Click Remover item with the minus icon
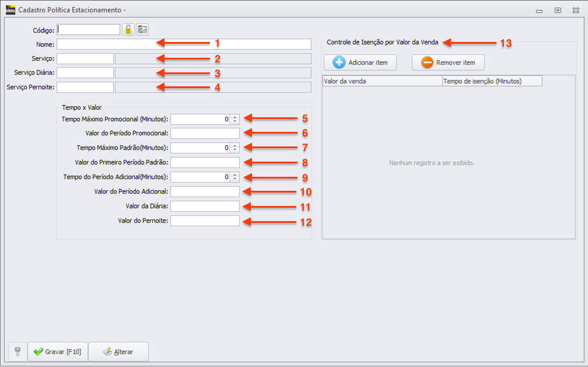The width and height of the screenshot is (588, 367). pyautogui.click(x=448, y=62)
